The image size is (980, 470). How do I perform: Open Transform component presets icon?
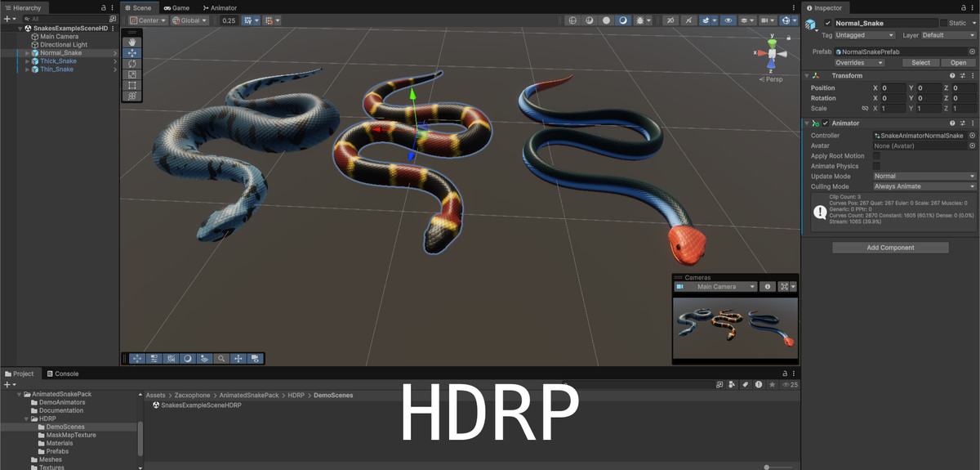click(x=962, y=76)
